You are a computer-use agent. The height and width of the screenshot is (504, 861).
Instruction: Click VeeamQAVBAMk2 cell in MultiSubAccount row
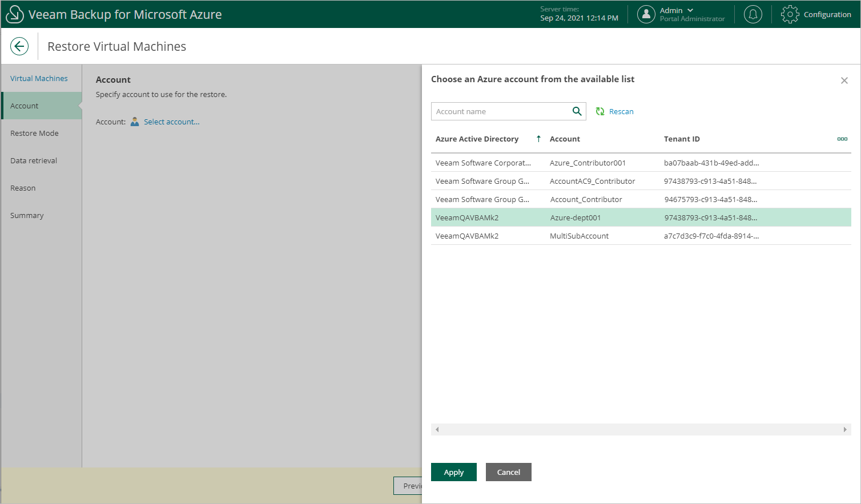click(467, 236)
